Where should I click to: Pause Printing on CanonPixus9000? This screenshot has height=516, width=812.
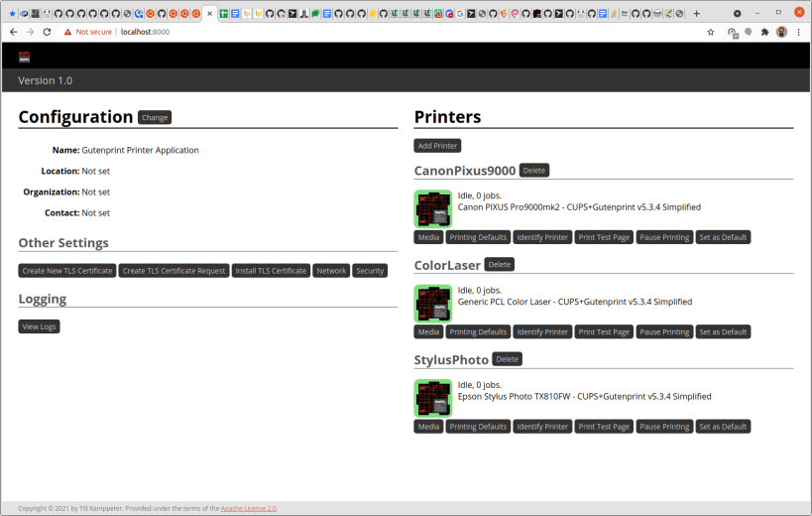click(x=664, y=237)
